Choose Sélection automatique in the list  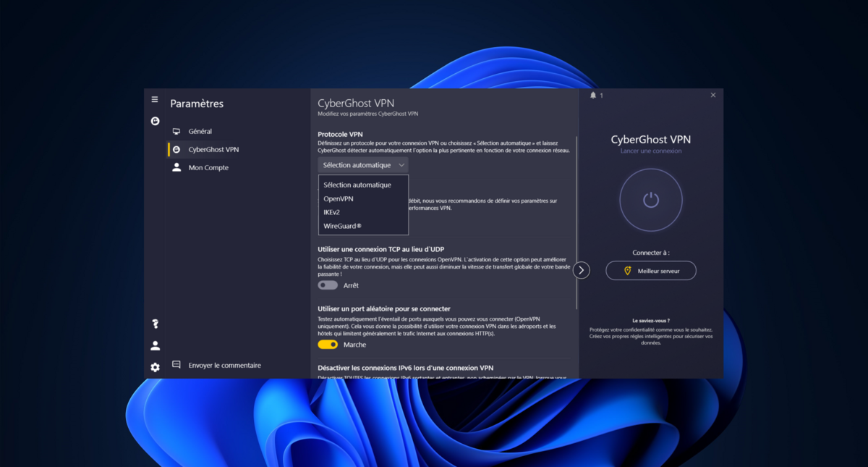pos(363,185)
